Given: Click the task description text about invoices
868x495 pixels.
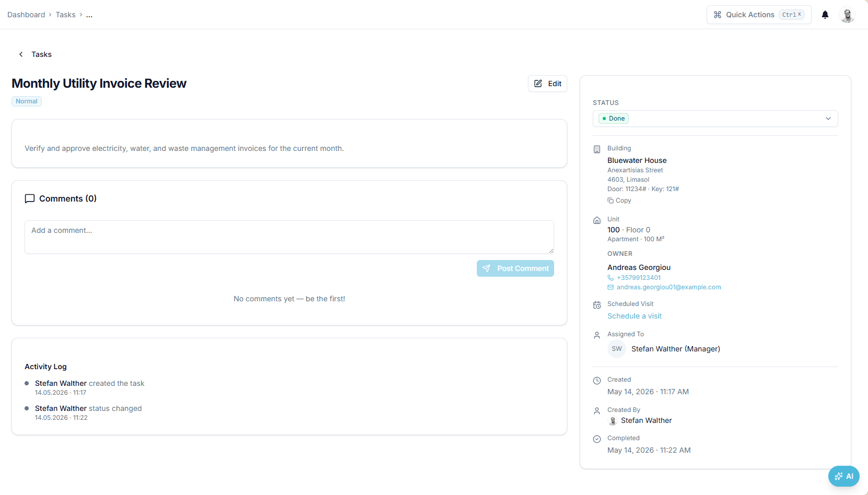Looking at the screenshot, I should point(184,148).
